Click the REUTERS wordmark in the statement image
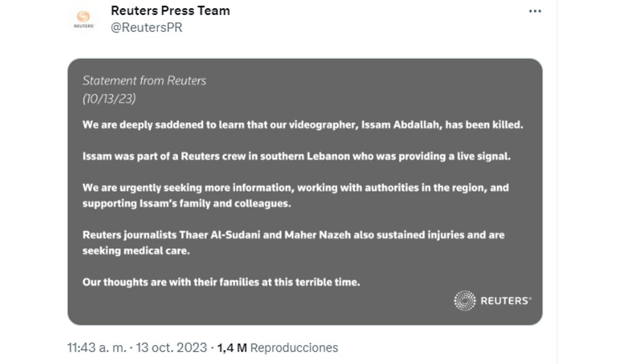The height and width of the screenshot is (364, 622). [505, 301]
